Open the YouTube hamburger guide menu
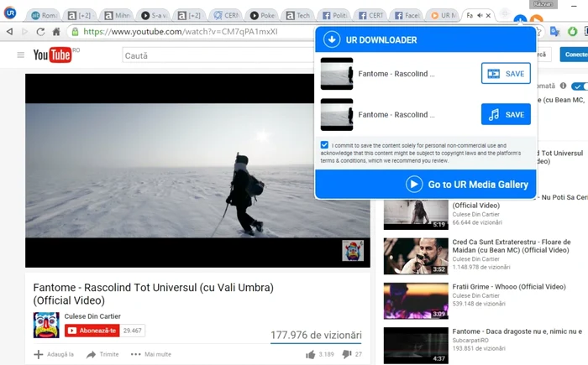The image size is (588, 365). point(21,55)
